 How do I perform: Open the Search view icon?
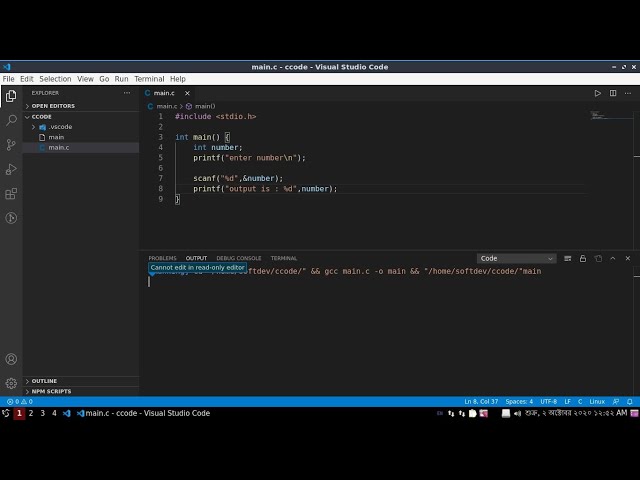[x=11, y=120]
